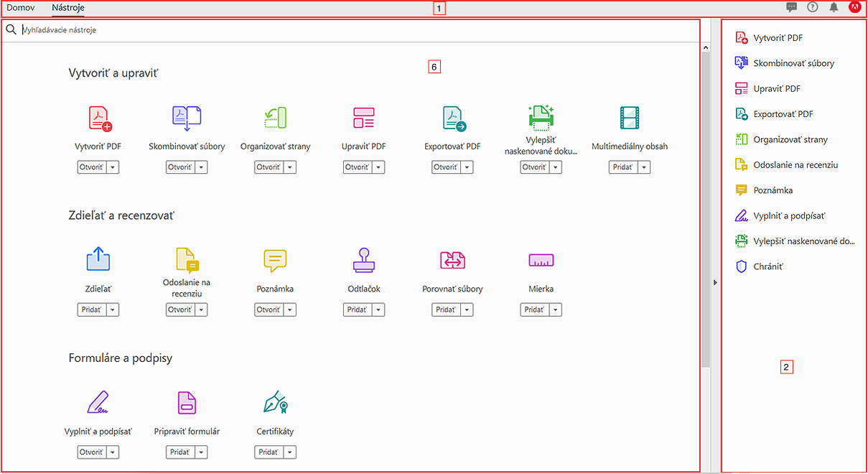Click the Skombinovať súbory icon in main grid
868x474 pixels.
click(x=187, y=118)
